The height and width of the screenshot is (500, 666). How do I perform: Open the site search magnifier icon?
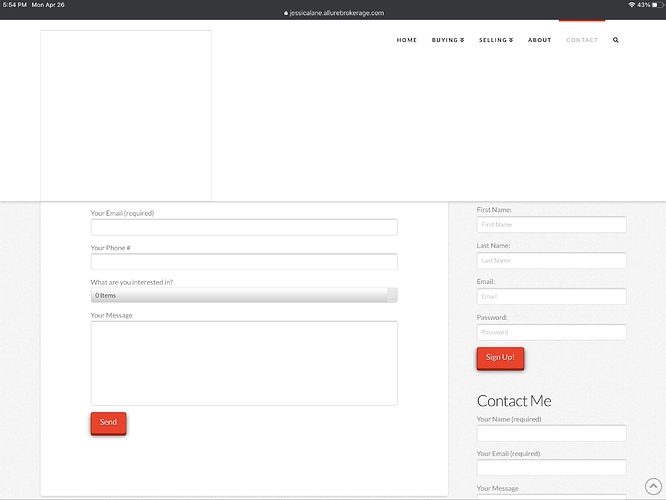pyautogui.click(x=615, y=40)
